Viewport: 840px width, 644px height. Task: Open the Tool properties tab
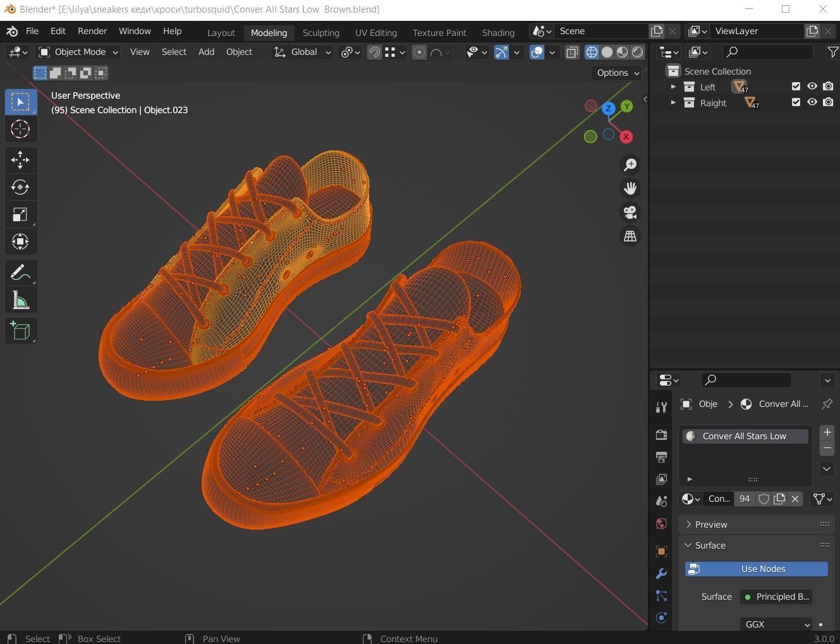point(661,407)
